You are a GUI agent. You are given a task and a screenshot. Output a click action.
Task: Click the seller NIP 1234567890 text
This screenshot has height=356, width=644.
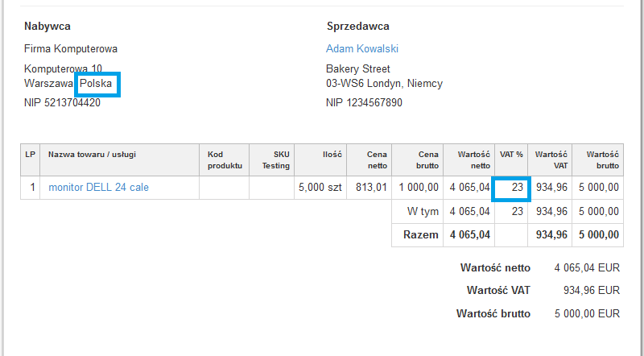click(364, 103)
